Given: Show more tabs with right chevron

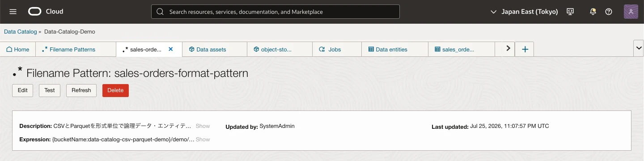Looking at the screenshot, I should point(508,48).
